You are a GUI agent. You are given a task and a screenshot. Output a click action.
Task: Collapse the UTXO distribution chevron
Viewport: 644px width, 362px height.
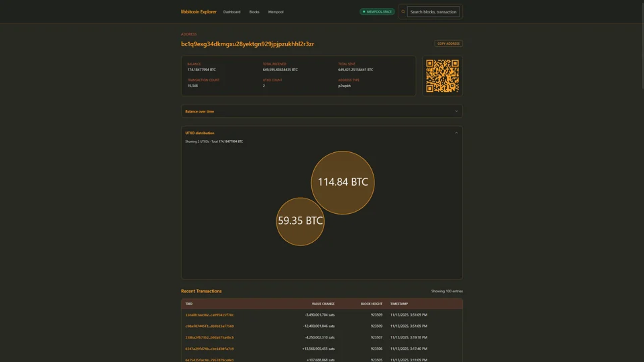point(456,133)
